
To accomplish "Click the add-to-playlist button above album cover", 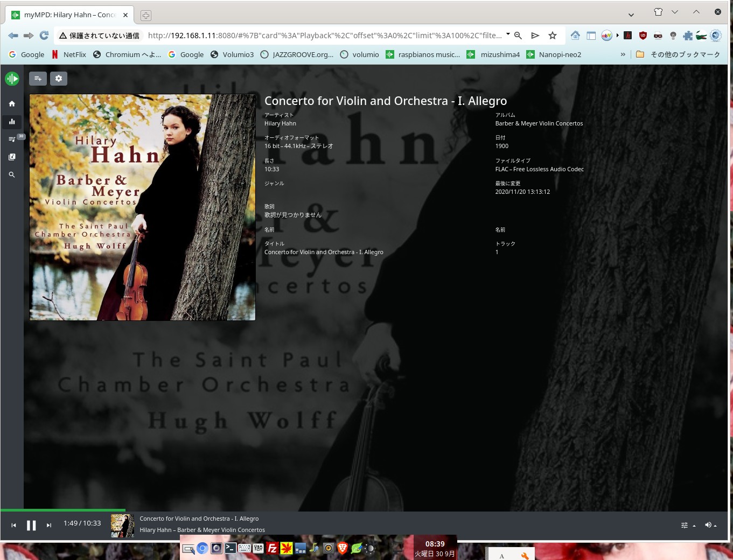I will (x=38, y=79).
